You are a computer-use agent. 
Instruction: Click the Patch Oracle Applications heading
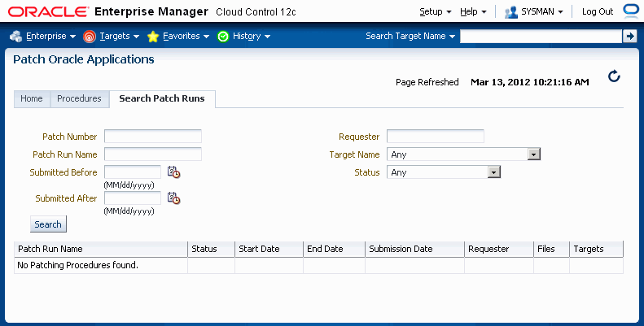pos(84,59)
